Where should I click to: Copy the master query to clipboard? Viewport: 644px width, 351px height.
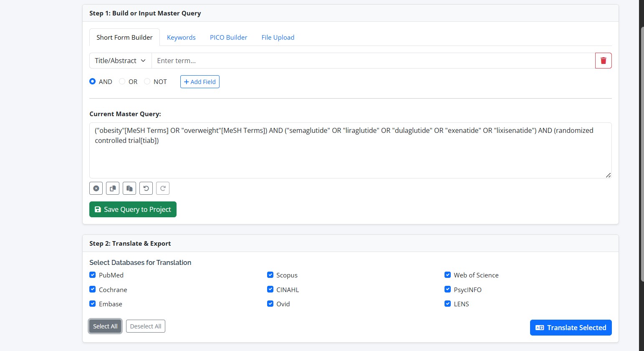[x=113, y=188]
